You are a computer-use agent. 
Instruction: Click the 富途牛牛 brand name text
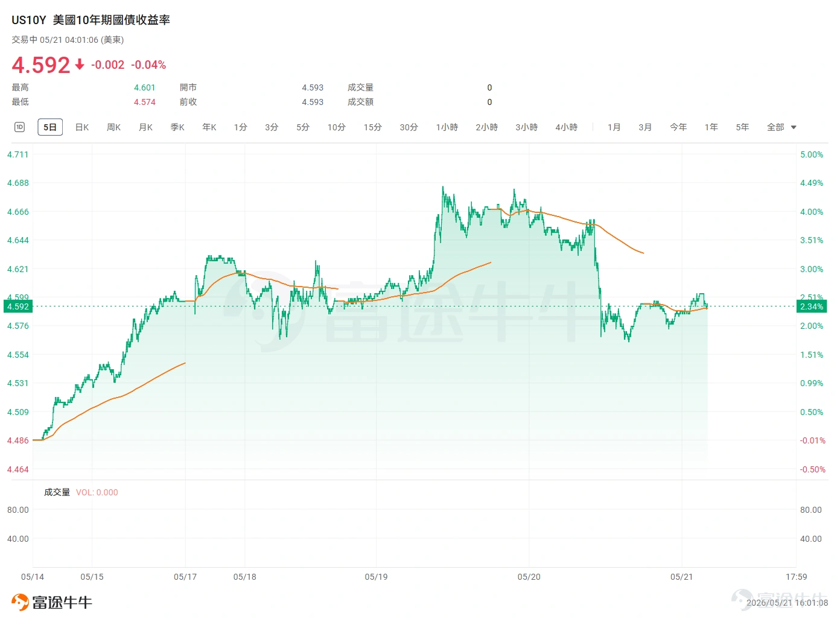tap(62, 603)
